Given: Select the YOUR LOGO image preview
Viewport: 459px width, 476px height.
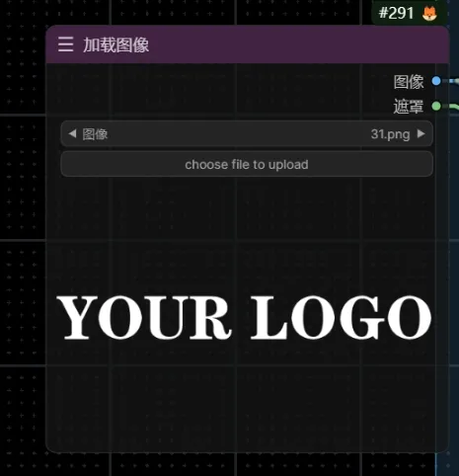Looking at the screenshot, I should (244, 317).
